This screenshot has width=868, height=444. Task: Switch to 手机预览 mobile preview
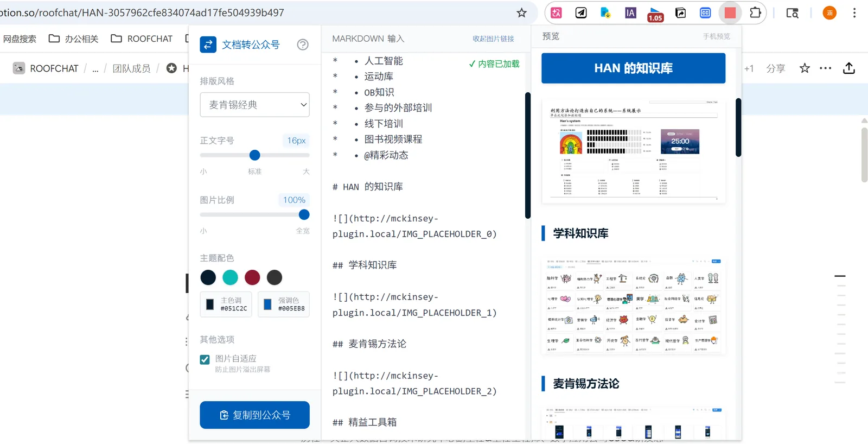pos(716,36)
